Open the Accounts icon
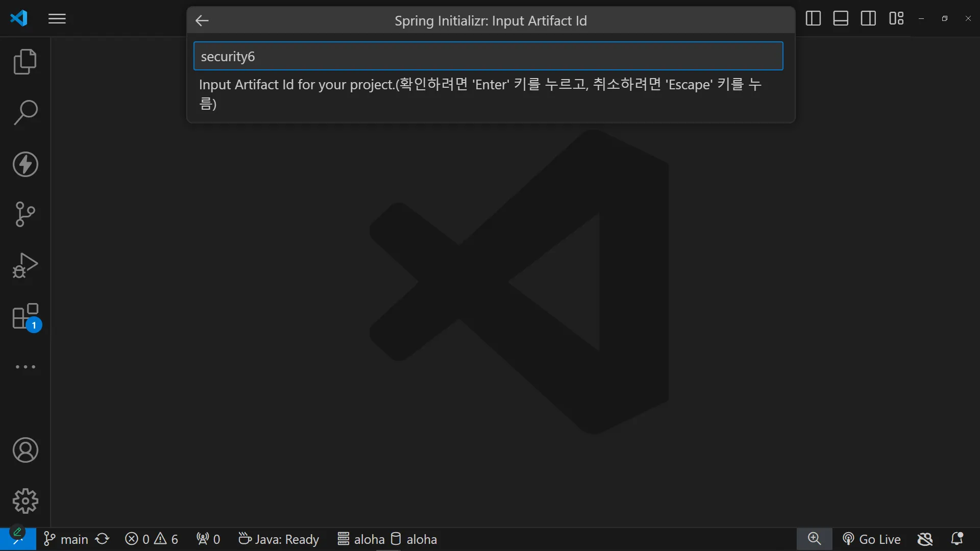 click(x=25, y=450)
